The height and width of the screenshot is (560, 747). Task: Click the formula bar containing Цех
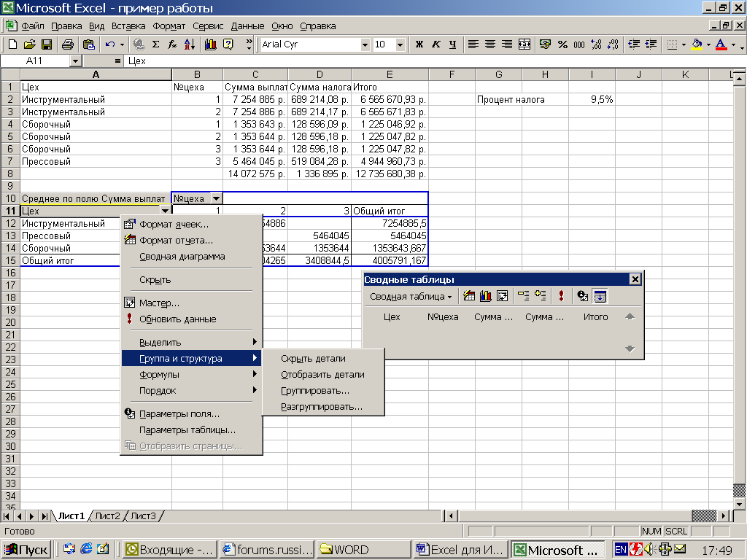tap(433, 61)
